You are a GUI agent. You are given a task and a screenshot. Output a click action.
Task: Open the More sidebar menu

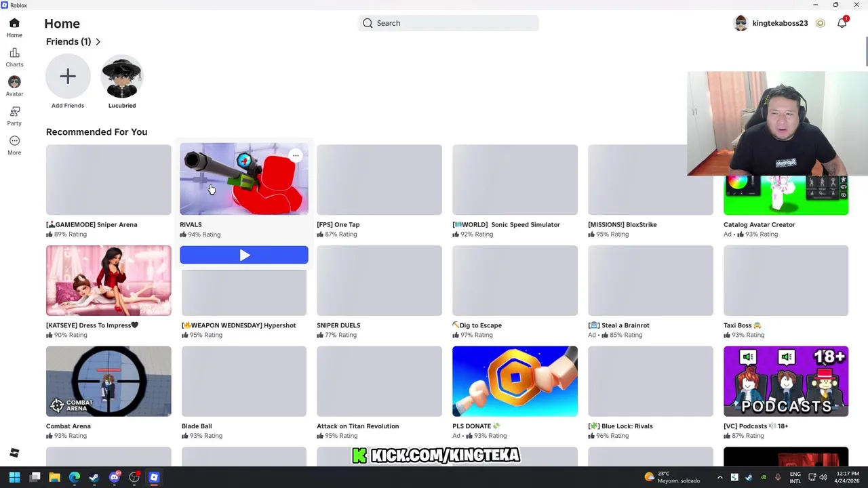click(x=14, y=145)
